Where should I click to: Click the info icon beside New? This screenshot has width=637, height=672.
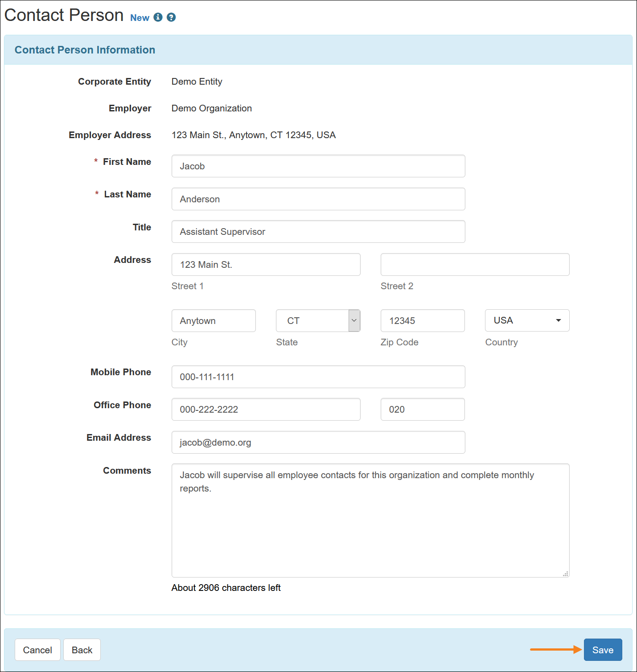(158, 17)
